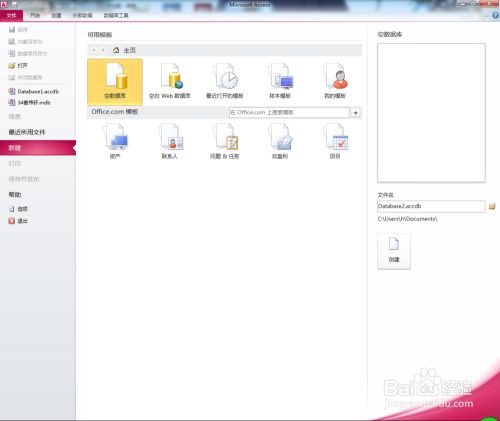Switch to the Home ribbon tab
This screenshot has height=421, width=500.
[x=35, y=15]
